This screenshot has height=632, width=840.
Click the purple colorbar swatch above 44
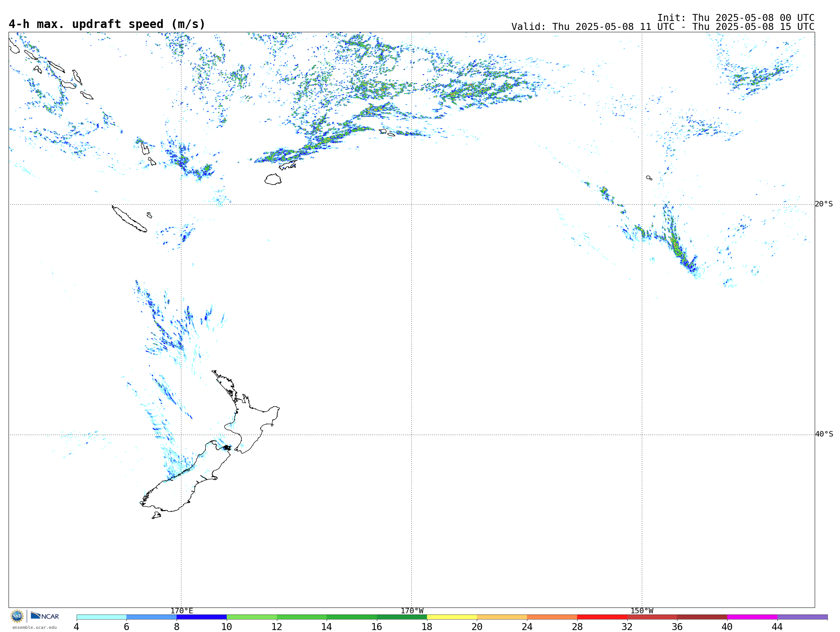coord(802,617)
